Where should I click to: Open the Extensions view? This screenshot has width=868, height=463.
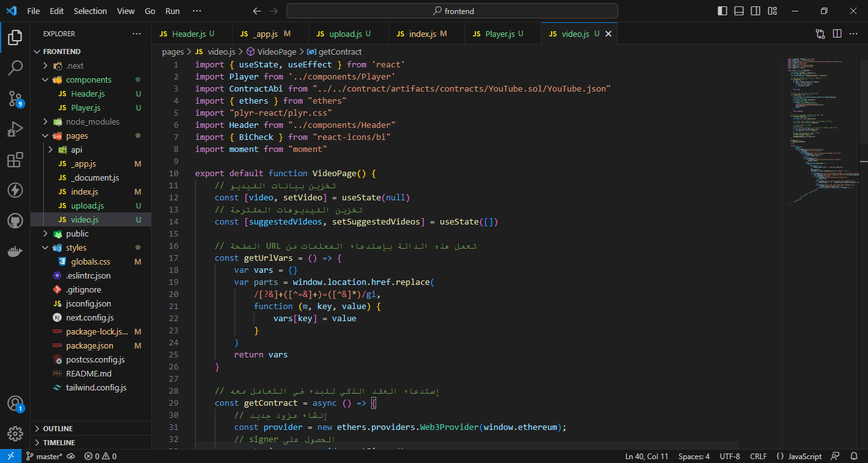pyautogui.click(x=15, y=160)
